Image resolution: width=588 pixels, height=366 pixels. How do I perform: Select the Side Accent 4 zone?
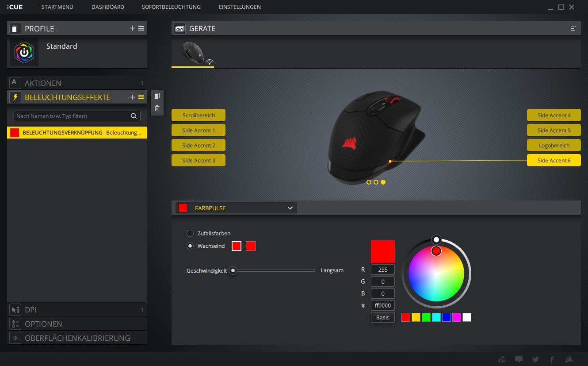click(x=554, y=115)
